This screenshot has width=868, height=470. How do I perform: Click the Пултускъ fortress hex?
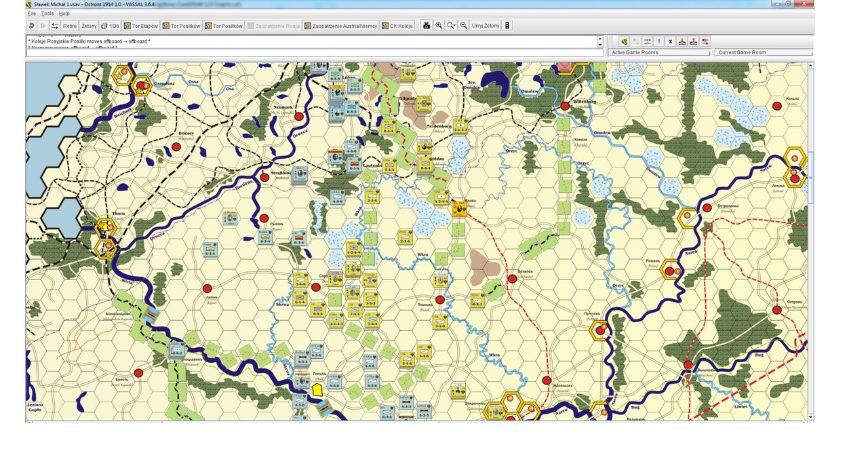pyautogui.click(x=600, y=330)
